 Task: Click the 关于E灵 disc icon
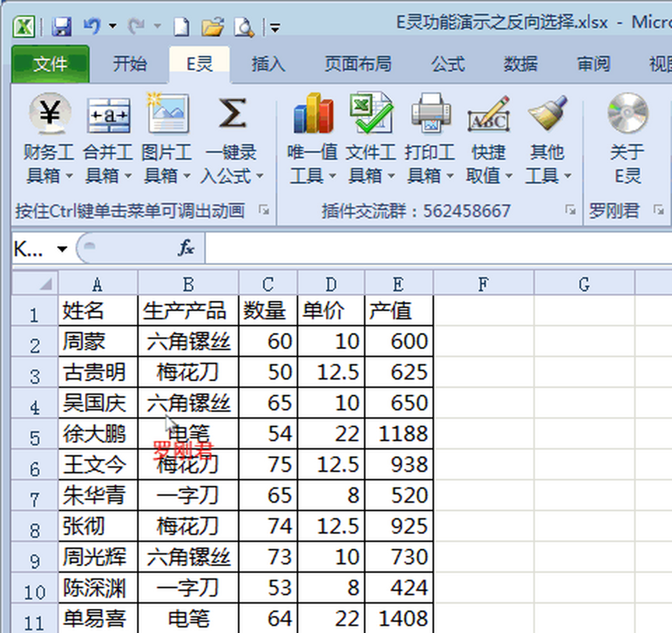tap(627, 113)
